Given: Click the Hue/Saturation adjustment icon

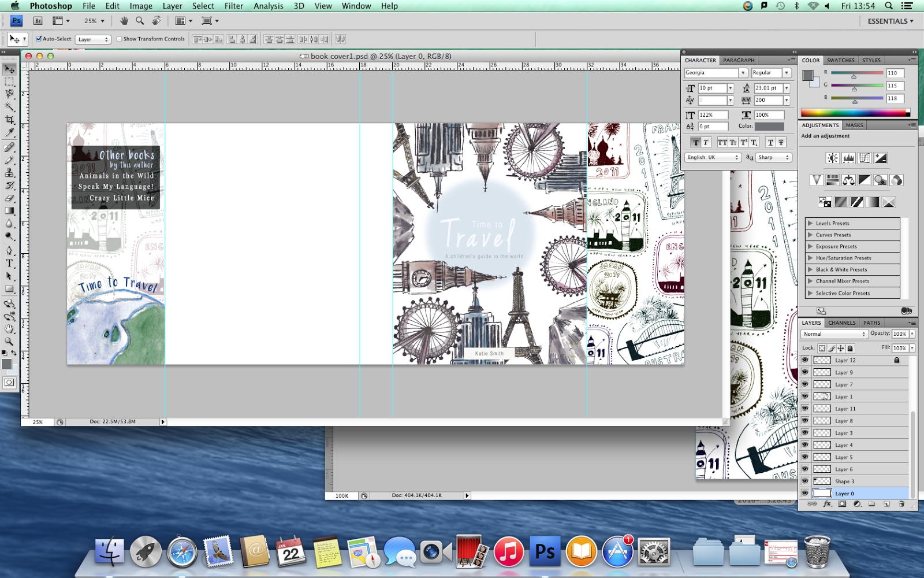Looking at the screenshot, I should 832,180.
